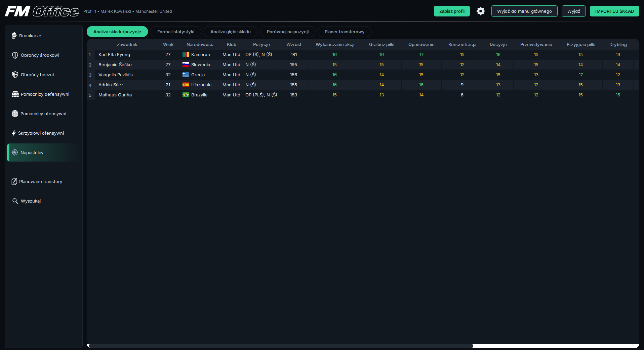Screen dimensions: 644x350
Task: Click the IMPORTUJ SKŁAD button
Action: (614, 11)
